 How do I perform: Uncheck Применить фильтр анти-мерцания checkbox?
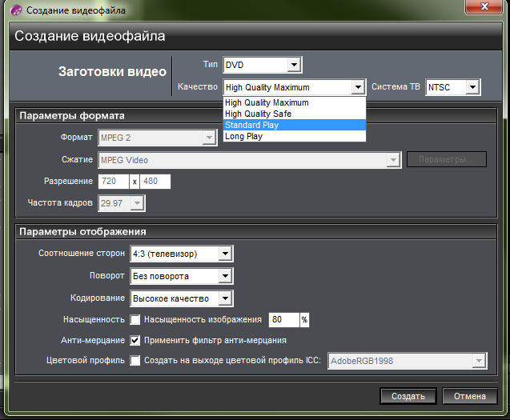135,340
